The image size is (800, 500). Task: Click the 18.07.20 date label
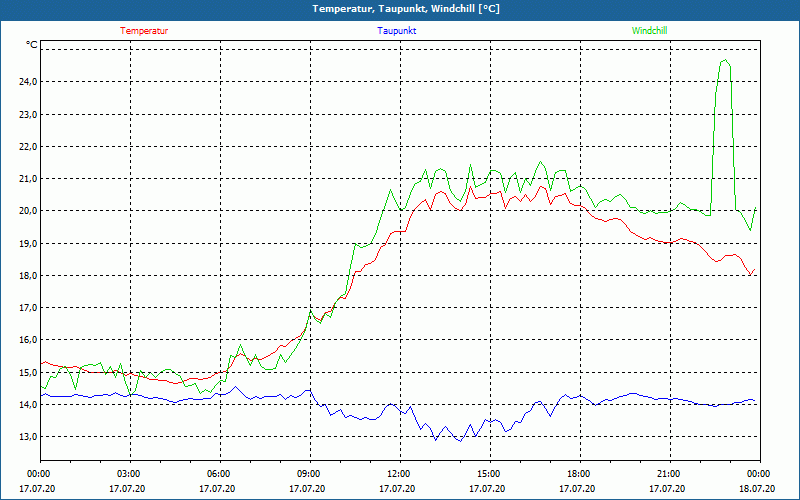pos(758,488)
